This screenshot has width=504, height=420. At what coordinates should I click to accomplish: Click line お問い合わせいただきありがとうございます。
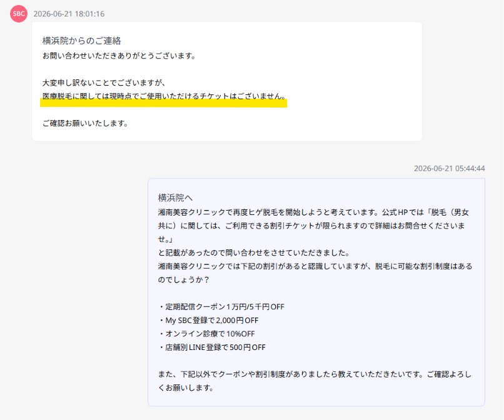click(x=119, y=56)
